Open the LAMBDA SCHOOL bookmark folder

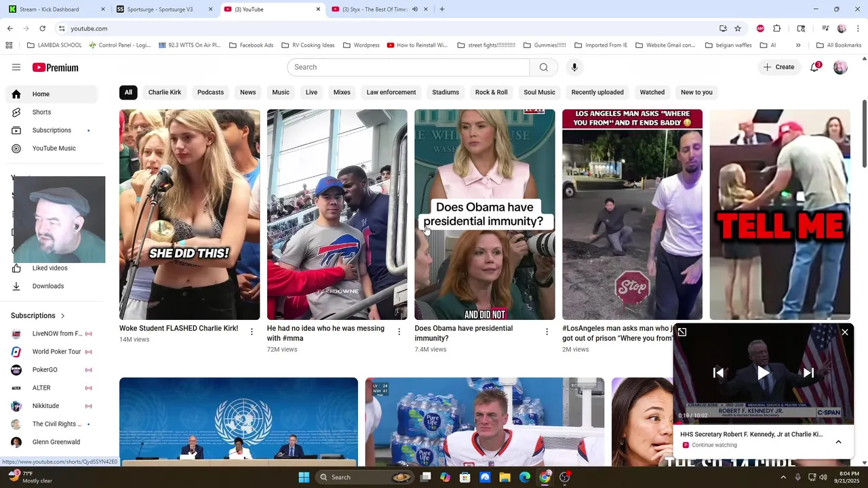click(54, 45)
